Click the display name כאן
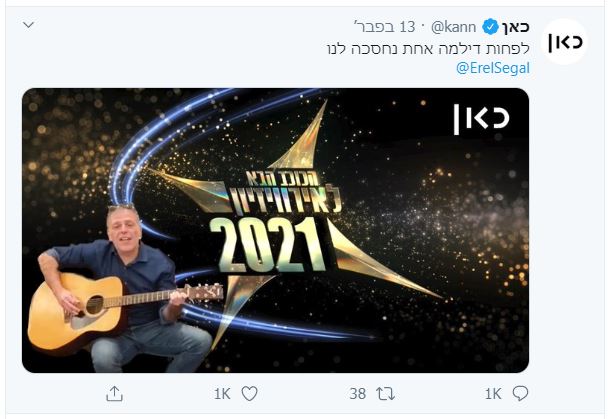610x419 pixels. 516,27
